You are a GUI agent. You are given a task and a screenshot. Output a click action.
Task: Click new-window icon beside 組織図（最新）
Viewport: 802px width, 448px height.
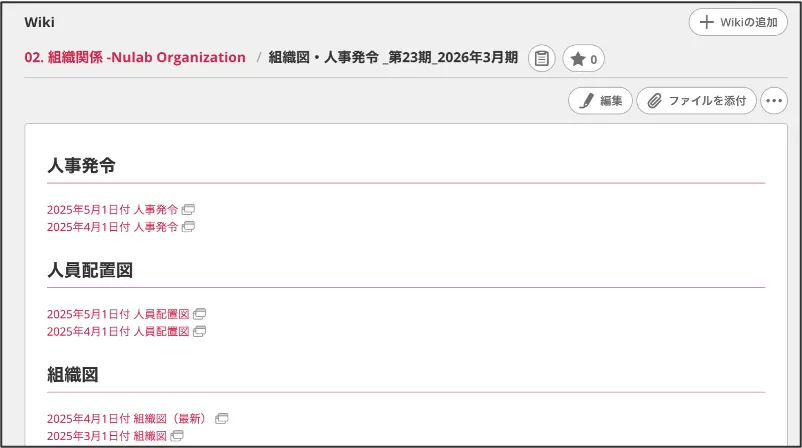point(222,418)
